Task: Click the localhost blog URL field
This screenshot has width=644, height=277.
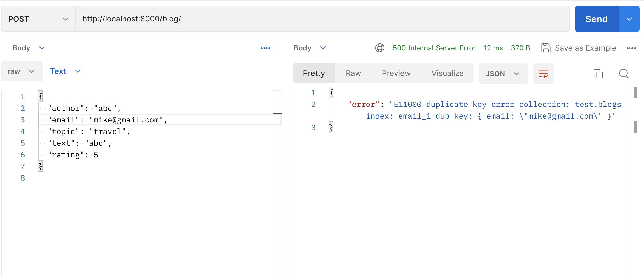Action: tap(322, 19)
